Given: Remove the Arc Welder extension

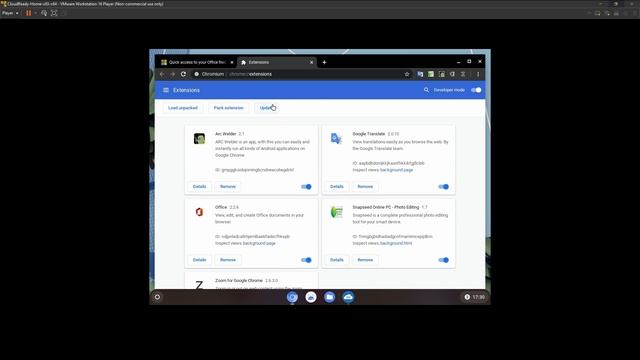Looking at the screenshot, I should tap(228, 187).
